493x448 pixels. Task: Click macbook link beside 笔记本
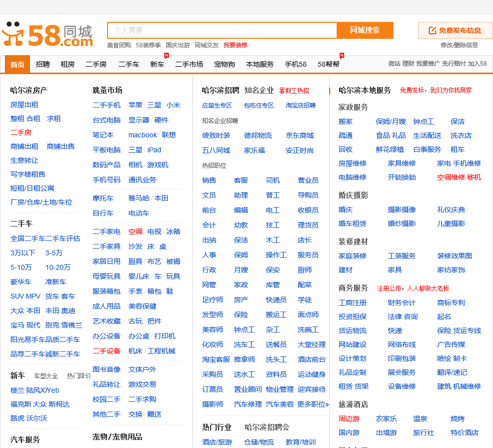(143, 135)
